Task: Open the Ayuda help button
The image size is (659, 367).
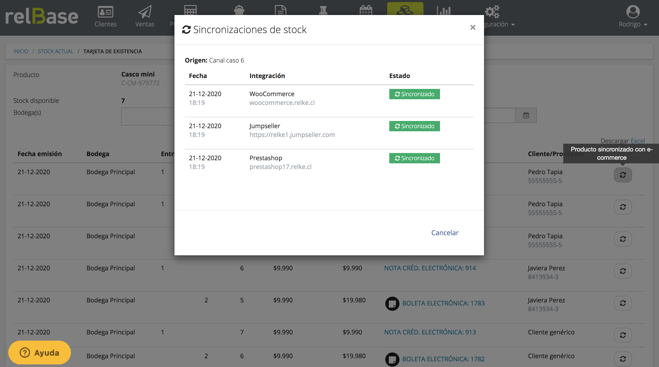Action: pyautogui.click(x=40, y=352)
